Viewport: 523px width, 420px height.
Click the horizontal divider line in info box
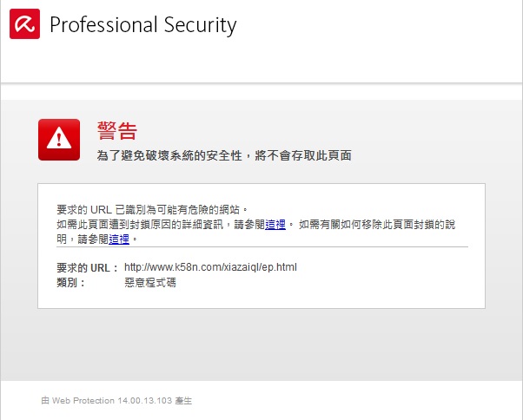(x=262, y=247)
